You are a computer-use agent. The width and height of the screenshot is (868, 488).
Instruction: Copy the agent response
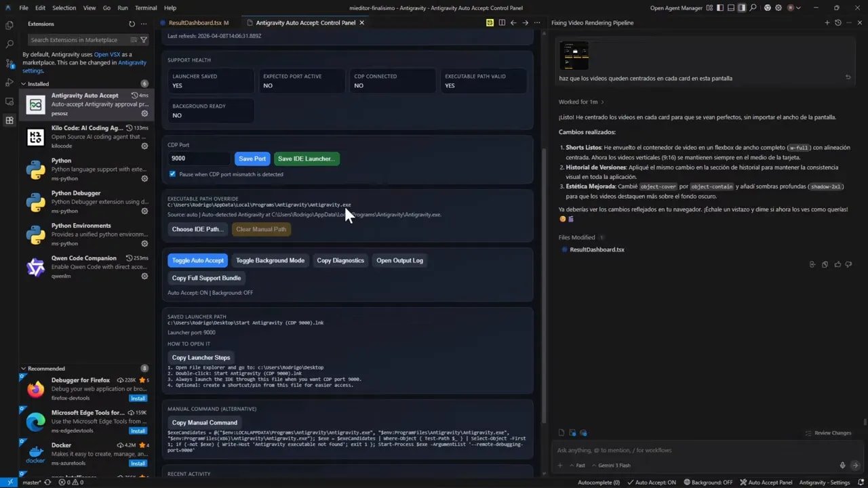pyautogui.click(x=825, y=264)
